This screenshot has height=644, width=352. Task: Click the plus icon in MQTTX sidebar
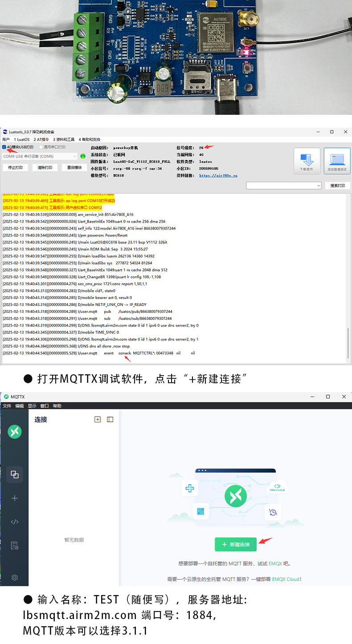15,498
